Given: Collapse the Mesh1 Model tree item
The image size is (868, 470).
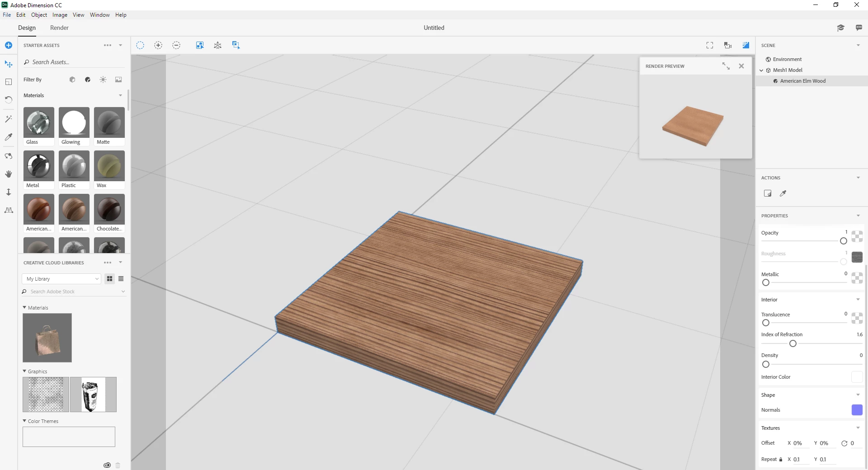Looking at the screenshot, I should click(x=762, y=70).
